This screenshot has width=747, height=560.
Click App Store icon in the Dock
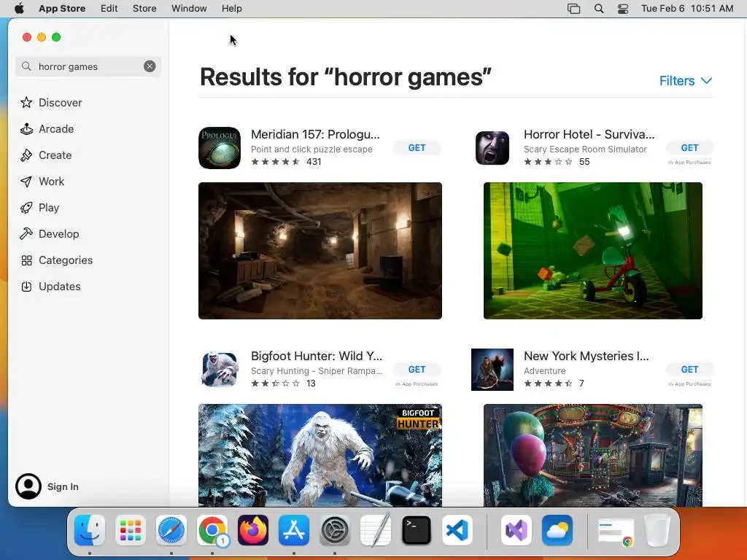(294, 531)
